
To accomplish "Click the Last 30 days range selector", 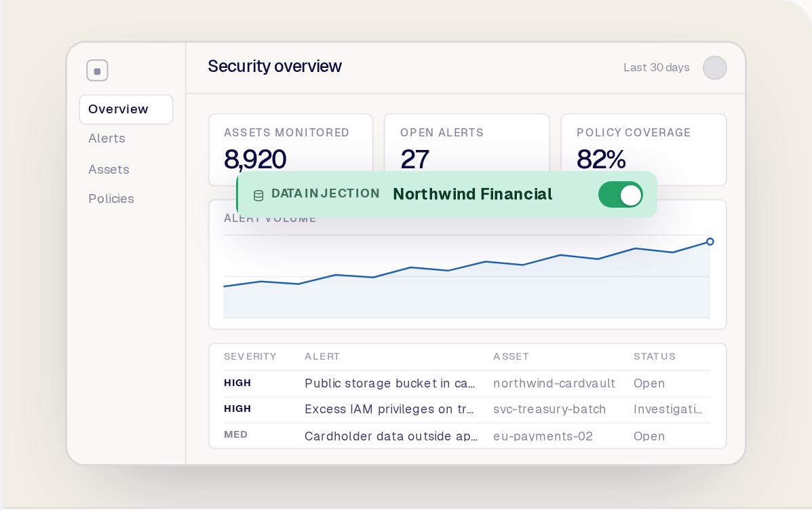I will [656, 67].
